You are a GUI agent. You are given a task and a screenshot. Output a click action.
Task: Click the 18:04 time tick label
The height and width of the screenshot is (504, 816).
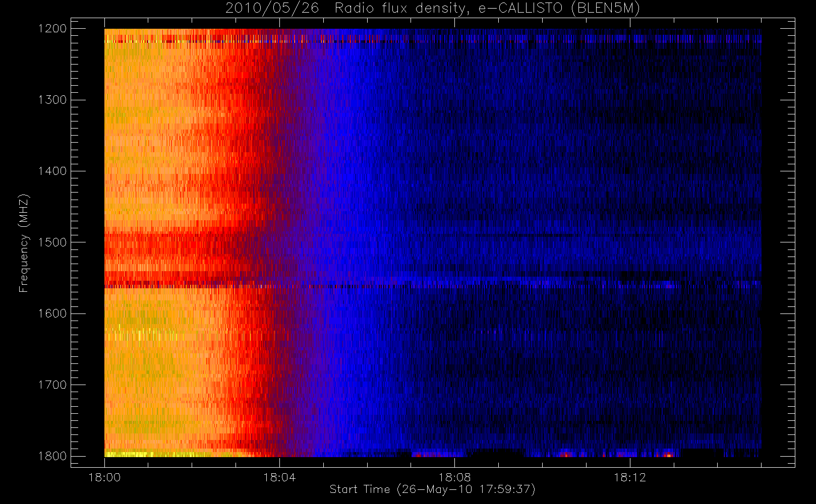[x=279, y=477]
